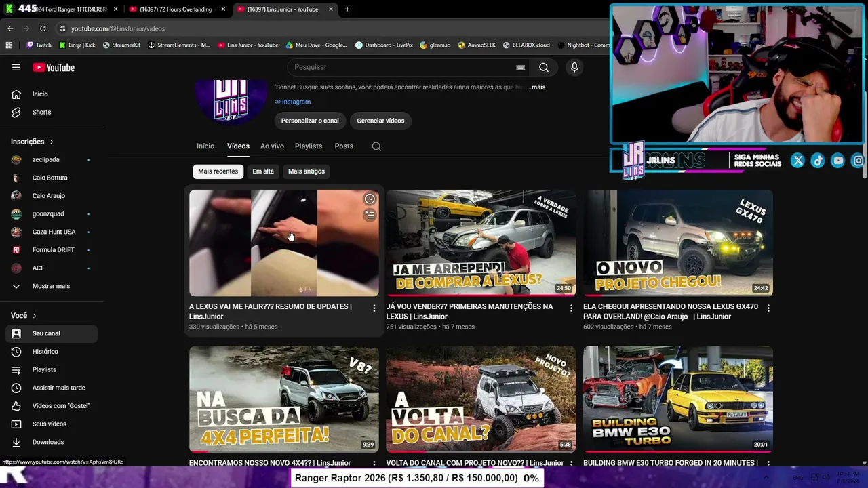868x488 pixels.
Task: Open options menu for ENCONTRAMOS NOSSO NOVO 4X4 video
Action: [374, 464]
